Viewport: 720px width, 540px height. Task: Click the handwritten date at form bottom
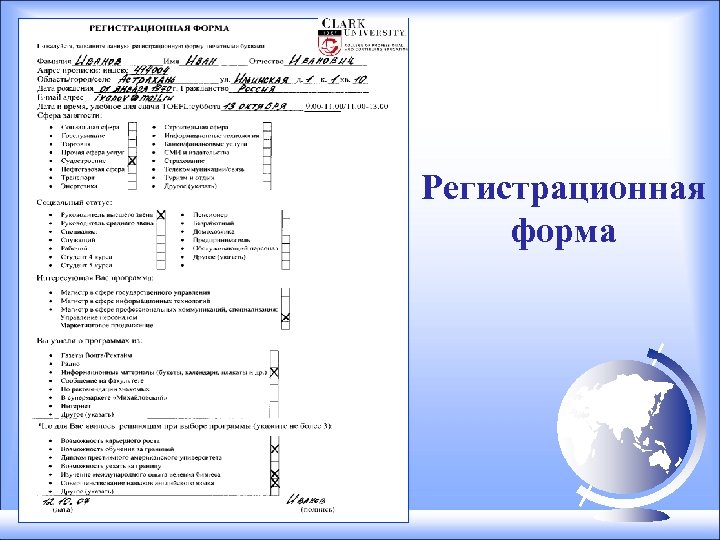pyautogui.click(x=65, y=501)
